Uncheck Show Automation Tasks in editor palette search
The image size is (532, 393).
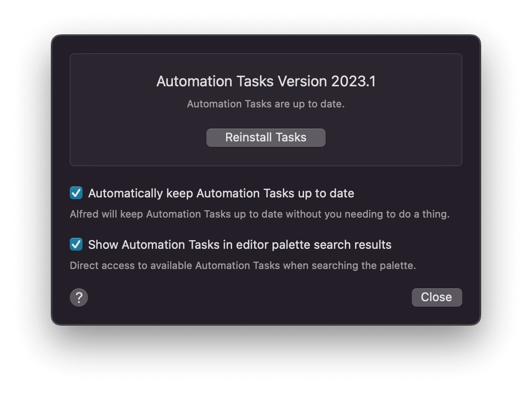76,244
